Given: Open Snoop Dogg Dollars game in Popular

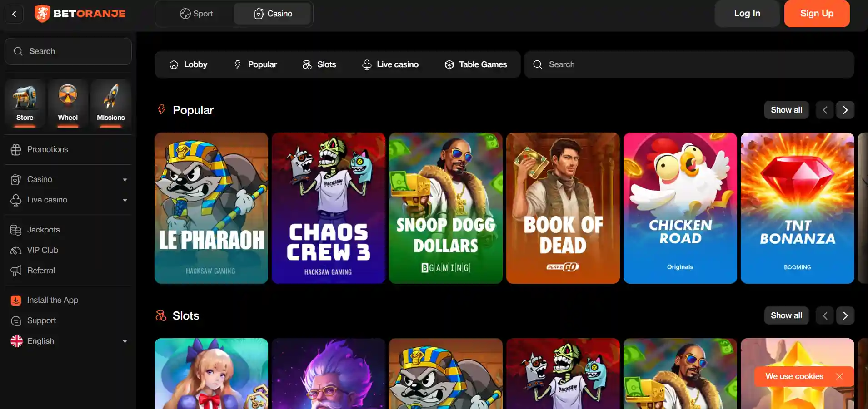Looking at the screenshot, I should coord(446,208).
